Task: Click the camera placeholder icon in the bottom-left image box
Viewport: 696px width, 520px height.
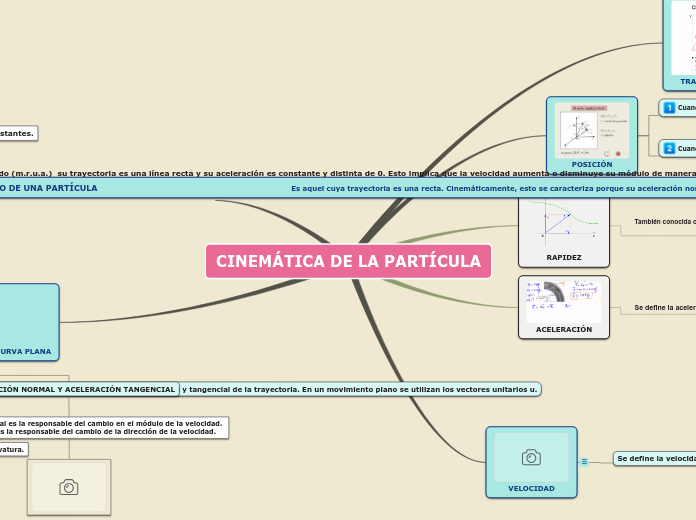Action: 68,487
